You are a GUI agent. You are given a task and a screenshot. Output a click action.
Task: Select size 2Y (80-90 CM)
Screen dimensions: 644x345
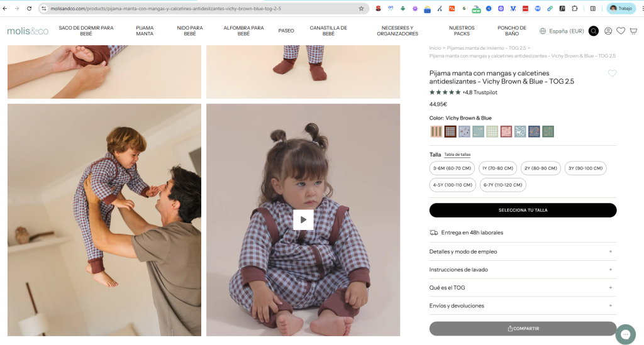[x=540, y=168]
